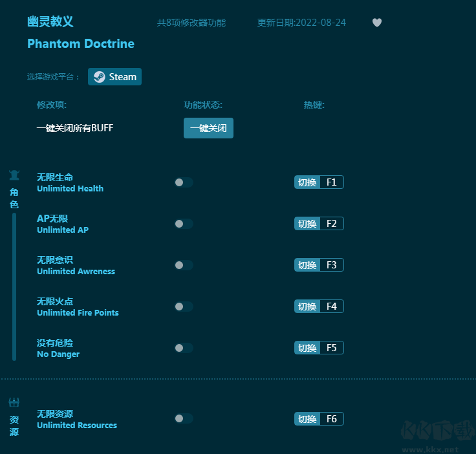Click the 切换 button for F6

click(x=307, y=419)
